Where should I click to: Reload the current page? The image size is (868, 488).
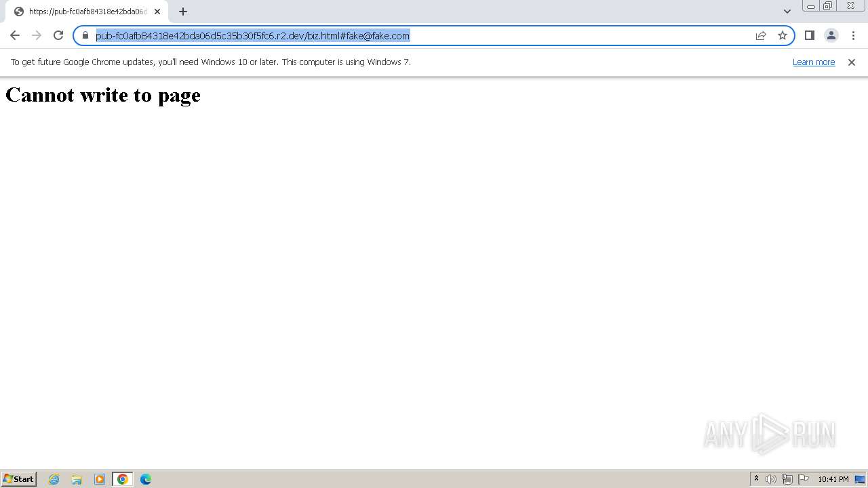[58, 35]
